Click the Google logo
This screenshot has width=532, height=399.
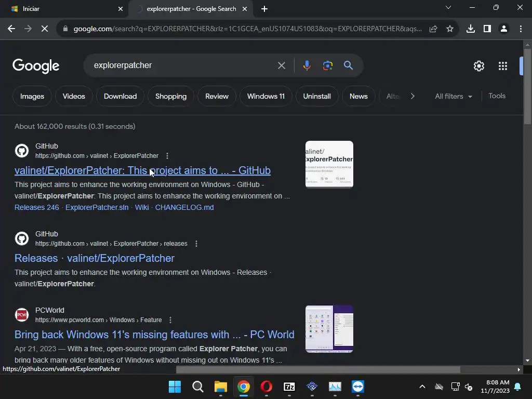click(36, 66)
